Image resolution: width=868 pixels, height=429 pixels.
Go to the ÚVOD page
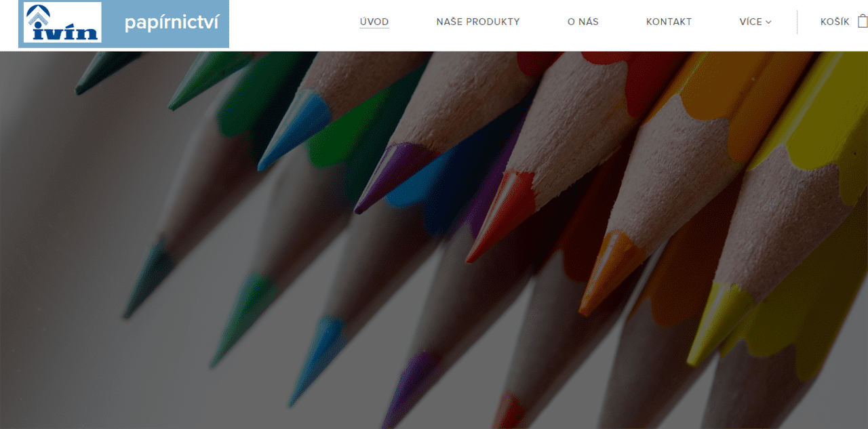click(x=374, y=22)
